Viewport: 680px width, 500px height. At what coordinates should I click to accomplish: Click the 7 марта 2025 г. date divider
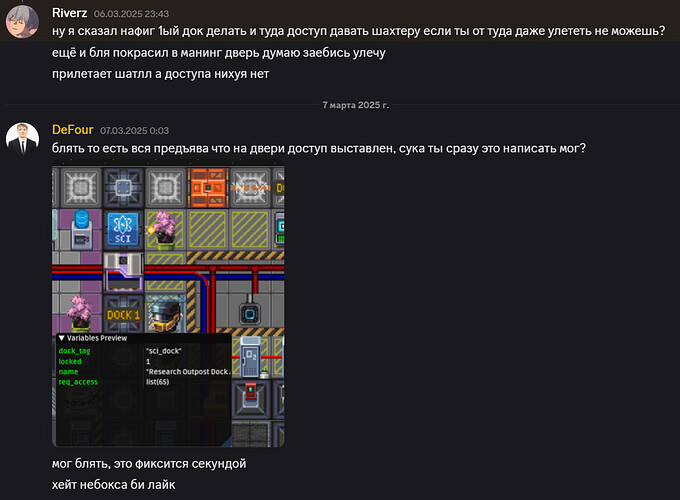(356, 105)
